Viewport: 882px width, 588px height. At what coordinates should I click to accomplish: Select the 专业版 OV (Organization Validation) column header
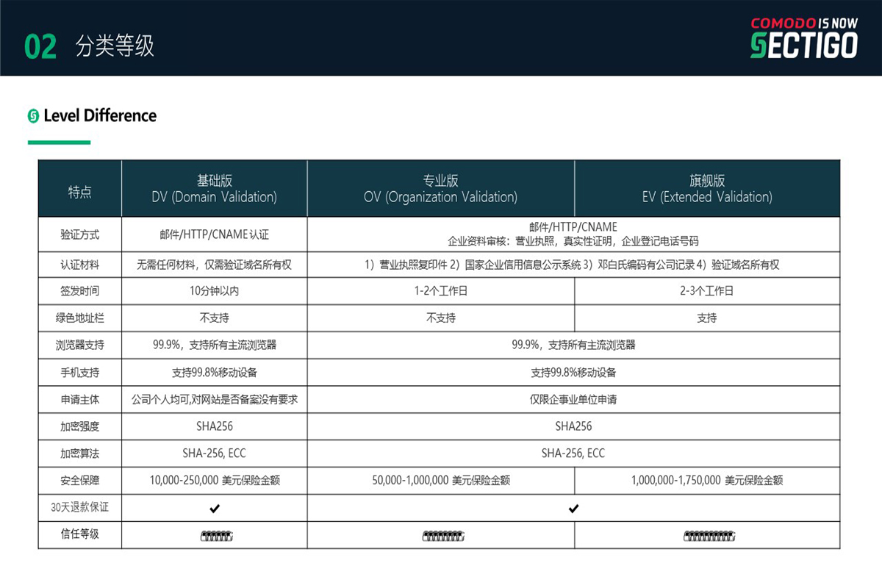coord(441,189)
